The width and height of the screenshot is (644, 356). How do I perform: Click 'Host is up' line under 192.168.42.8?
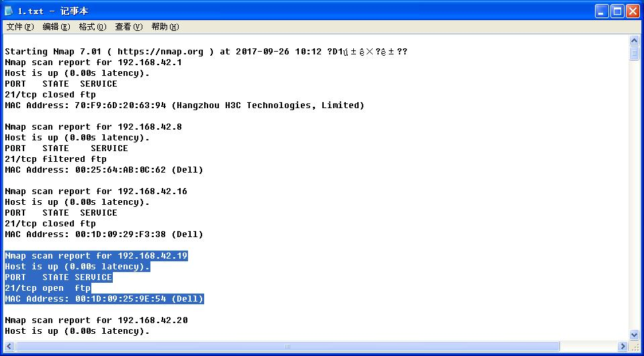click(x=77, y=138)
